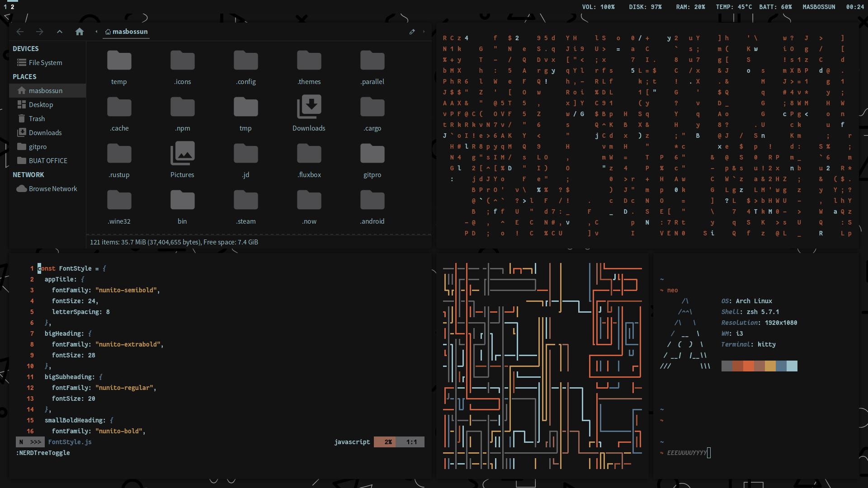Click FontStyle.js in vim status line
Viewport: 868px width, 488px height.
click(70, 442)
